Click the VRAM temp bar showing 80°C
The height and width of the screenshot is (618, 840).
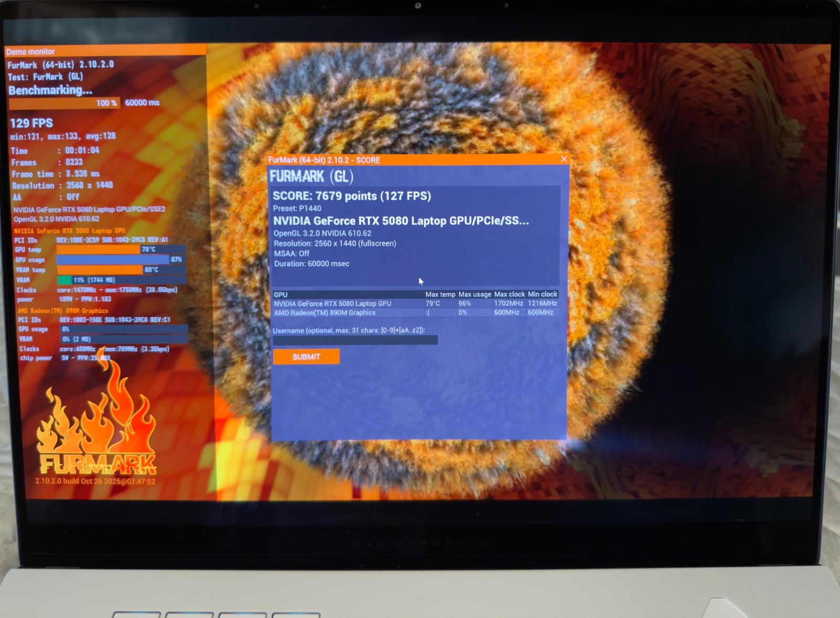click(121, 270)
